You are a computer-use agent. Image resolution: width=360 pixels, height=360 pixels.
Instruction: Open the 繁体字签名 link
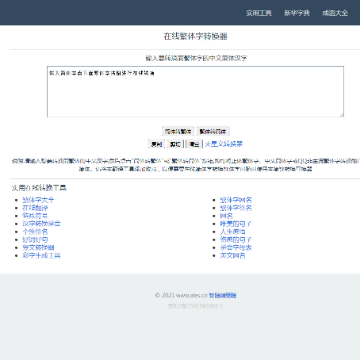[x=236, y=208]
